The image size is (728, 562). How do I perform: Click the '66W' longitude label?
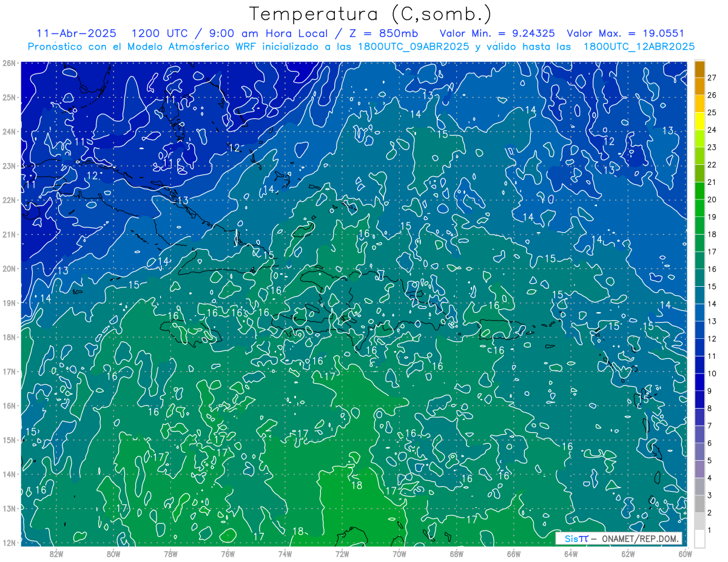(x=514, y=554)
